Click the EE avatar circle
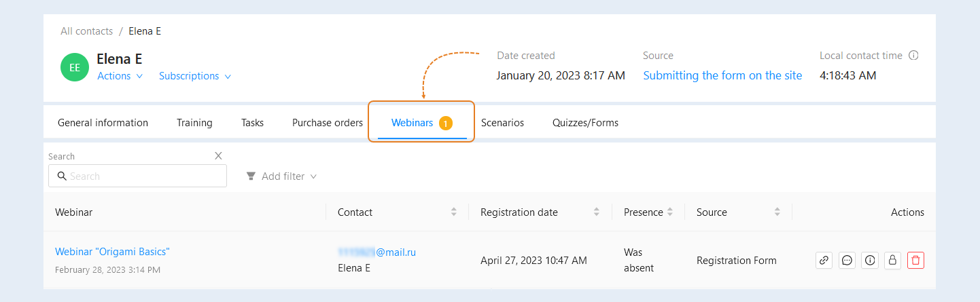 [75, 67]
